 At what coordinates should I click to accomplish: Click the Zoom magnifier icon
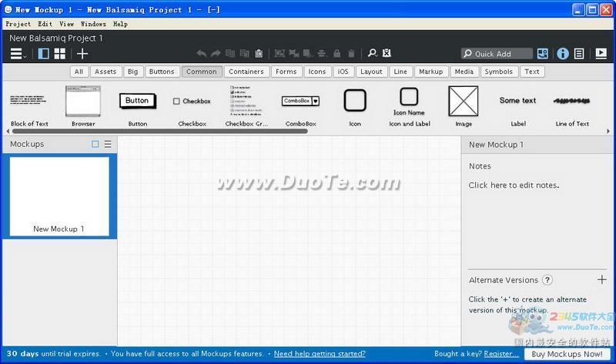(x=372, y=53)
